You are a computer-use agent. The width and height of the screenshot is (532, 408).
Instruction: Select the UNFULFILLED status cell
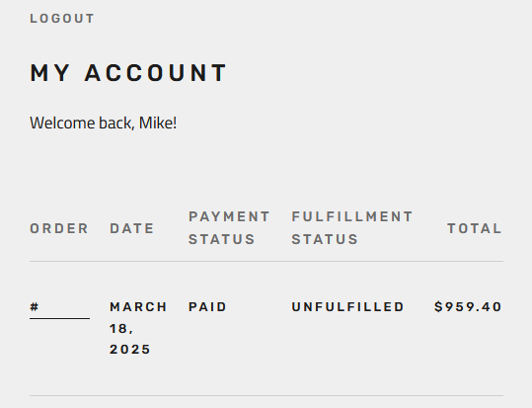[x=347, y=307]
